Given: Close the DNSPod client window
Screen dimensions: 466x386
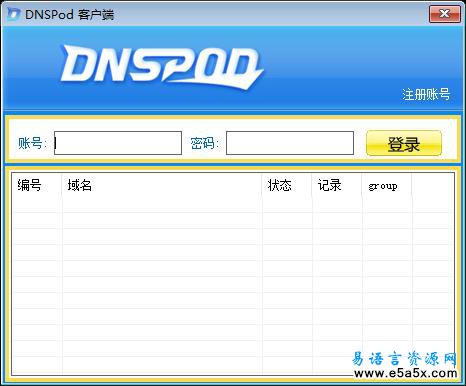Looking at the screenshot, I should (444, 14).
